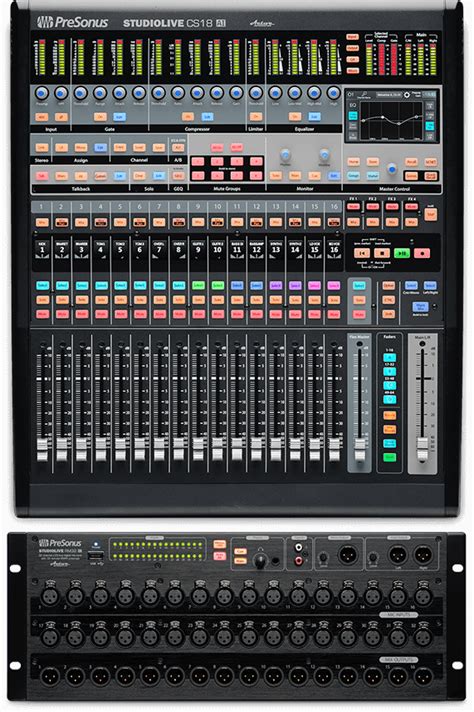Tap the EQ curve on the touchscreen
The width and height of the screenshot is (474, 712).
click(392, 119)
